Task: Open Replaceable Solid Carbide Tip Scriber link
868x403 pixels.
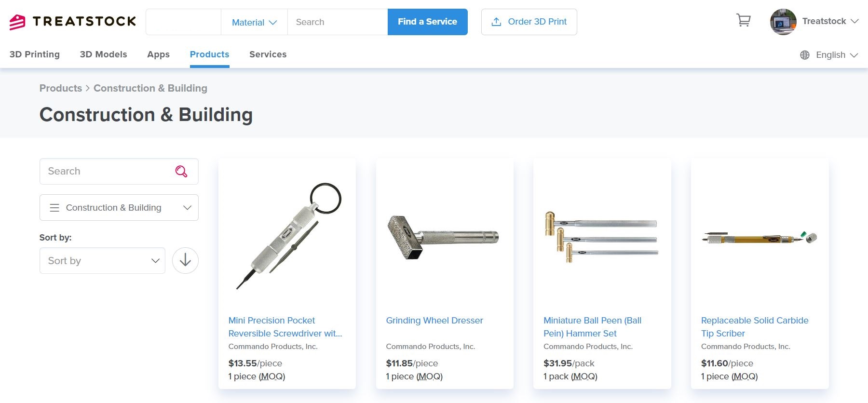Action: 755,327
